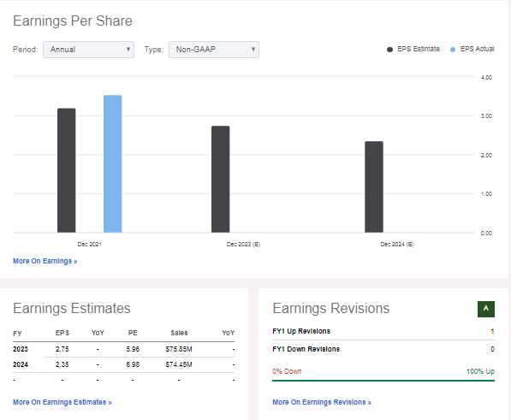This screenshot has width=511, height=420.
Task: Click the FY1 Down Revisions label
Action: [x=306, y=349]
